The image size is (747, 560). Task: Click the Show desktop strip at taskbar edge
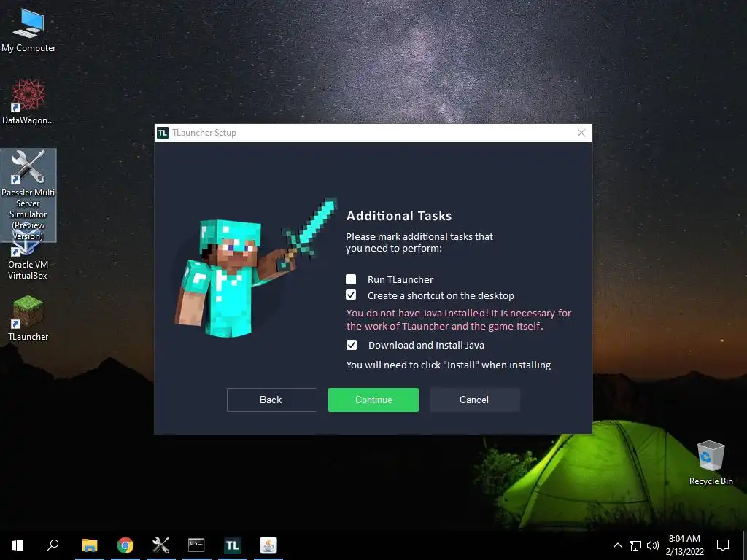pos(745,545)
